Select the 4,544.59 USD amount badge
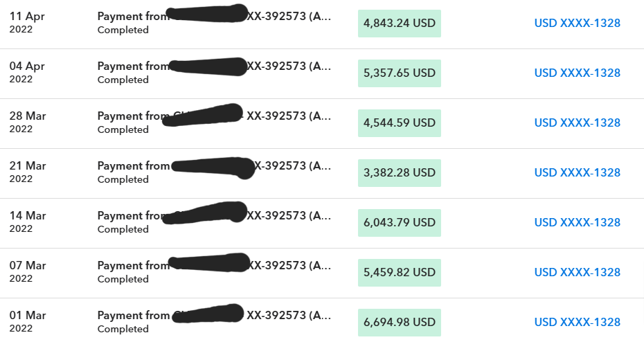Viewport: 644px width, 342px height. [x=400, y=123]
